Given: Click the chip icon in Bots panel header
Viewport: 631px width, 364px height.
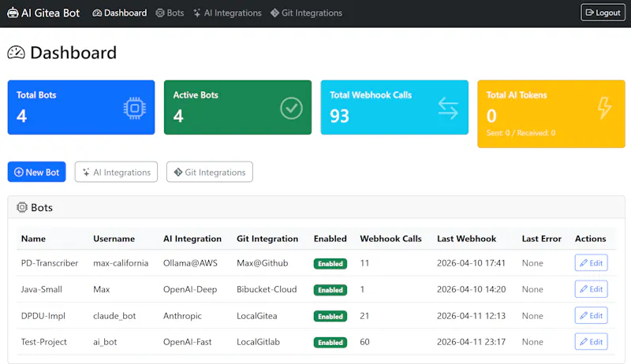Looking at the screenshot, I should click(x=22, y=207).
